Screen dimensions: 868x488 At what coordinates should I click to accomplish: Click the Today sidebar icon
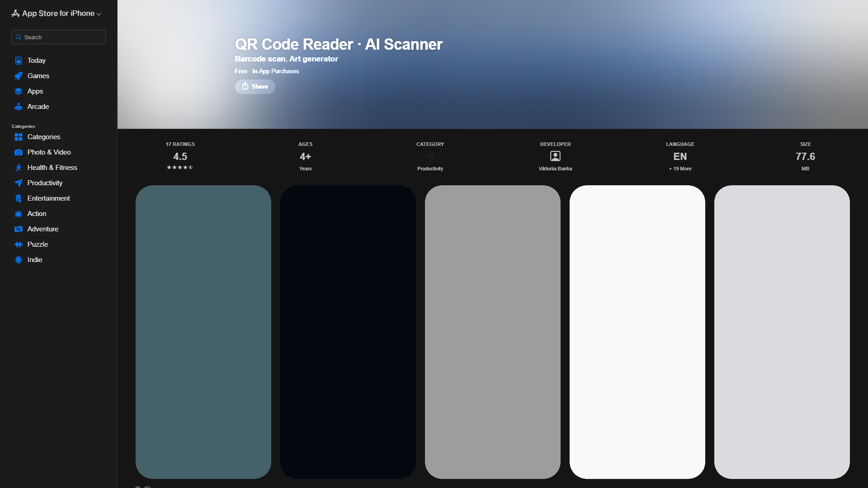pos(19,61)
